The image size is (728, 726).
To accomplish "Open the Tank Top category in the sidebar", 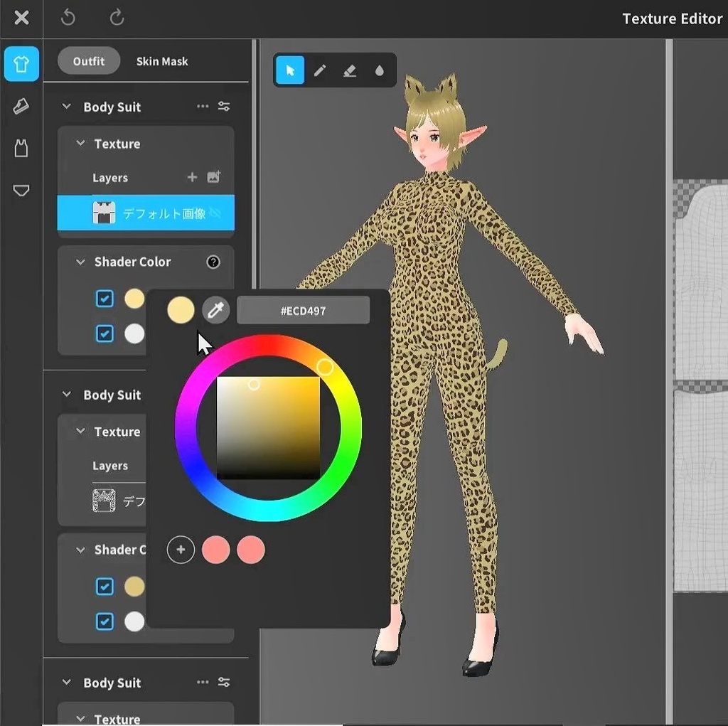I will click(21, 148).
